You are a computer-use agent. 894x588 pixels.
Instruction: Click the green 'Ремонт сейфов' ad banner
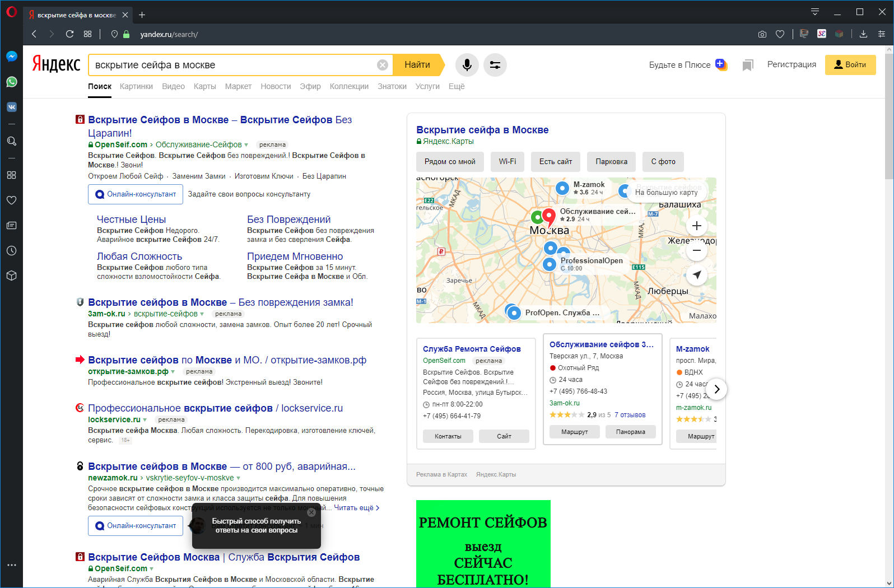pos(483,544)
